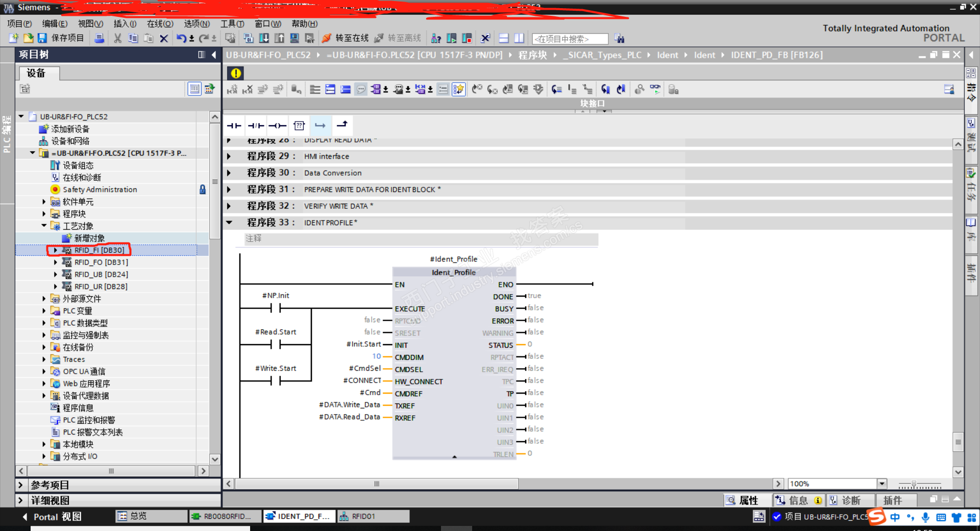Image resolution: width=980 pixels, height=531 pixels.
Task: Expand network 程序段 32 VERIFY WRITE DATA
Action: (229, 206)
